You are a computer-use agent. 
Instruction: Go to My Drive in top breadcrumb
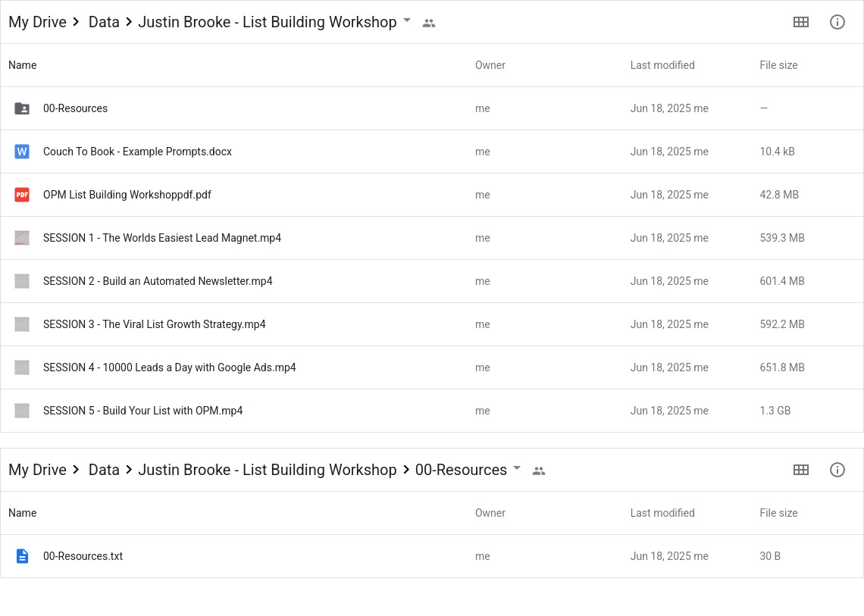tap(37, 22)
